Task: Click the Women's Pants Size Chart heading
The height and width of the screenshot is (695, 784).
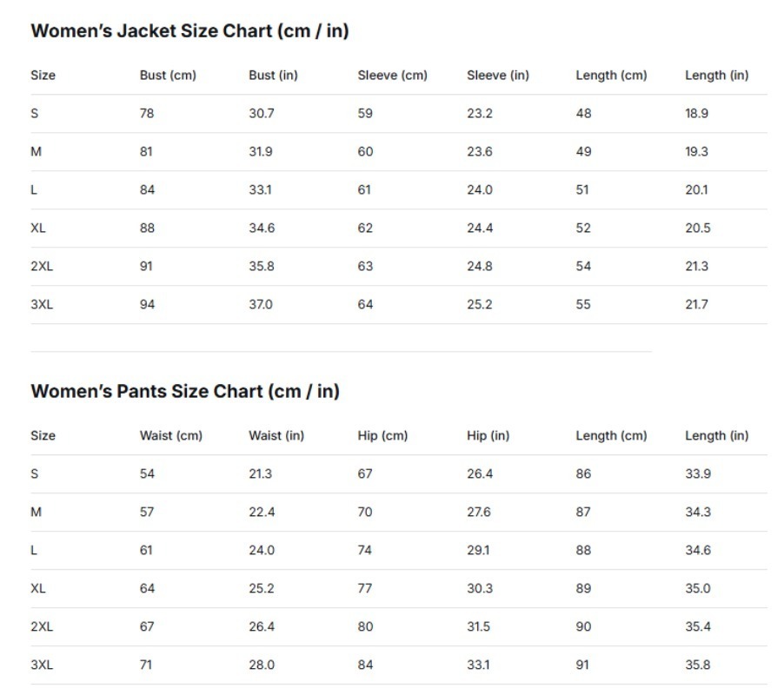Action: pos(185,391)
